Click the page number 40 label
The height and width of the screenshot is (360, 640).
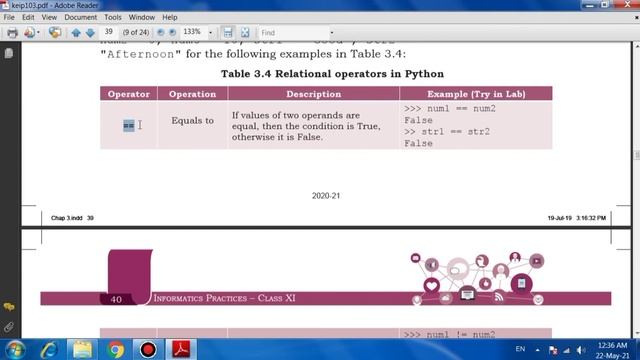tap(116, 299)
